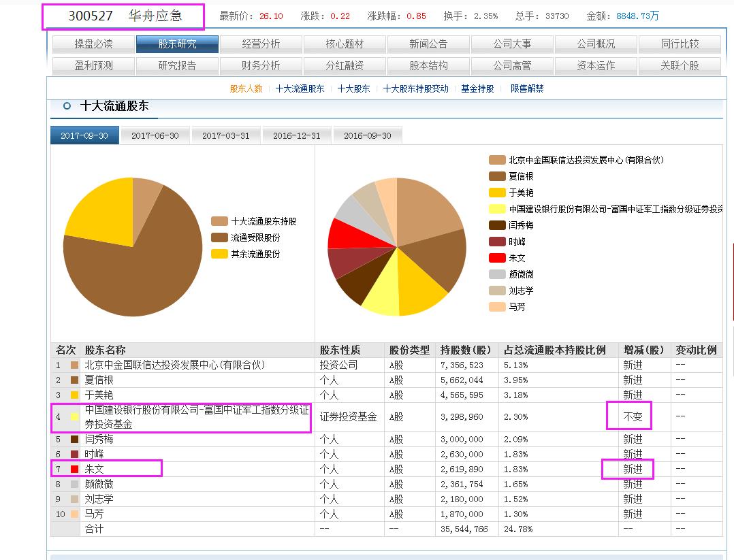Select the 股本结构 tab
This screenshot has width=734, height=560.
point(429,65)
